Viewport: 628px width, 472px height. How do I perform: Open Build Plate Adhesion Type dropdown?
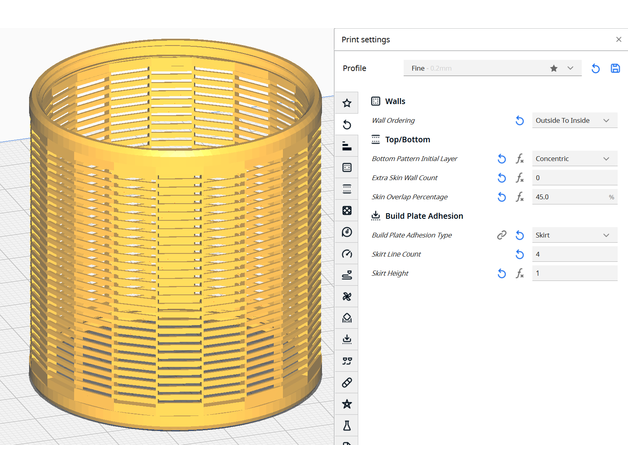[x=574, y=235]
